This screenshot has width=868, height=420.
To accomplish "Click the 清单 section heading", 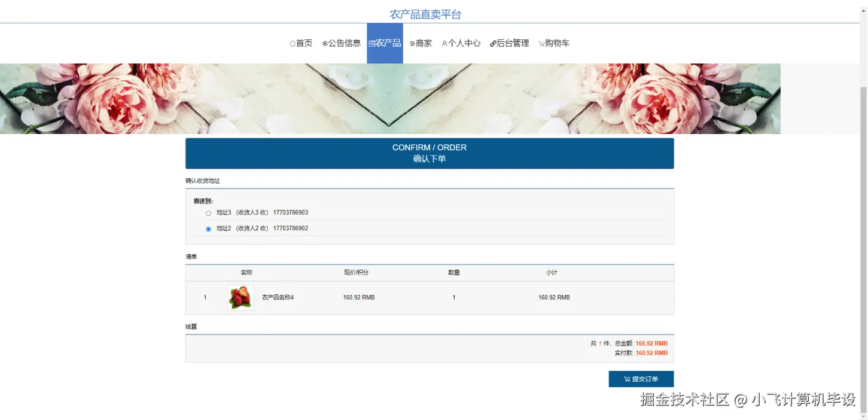I will pos(191,257).
